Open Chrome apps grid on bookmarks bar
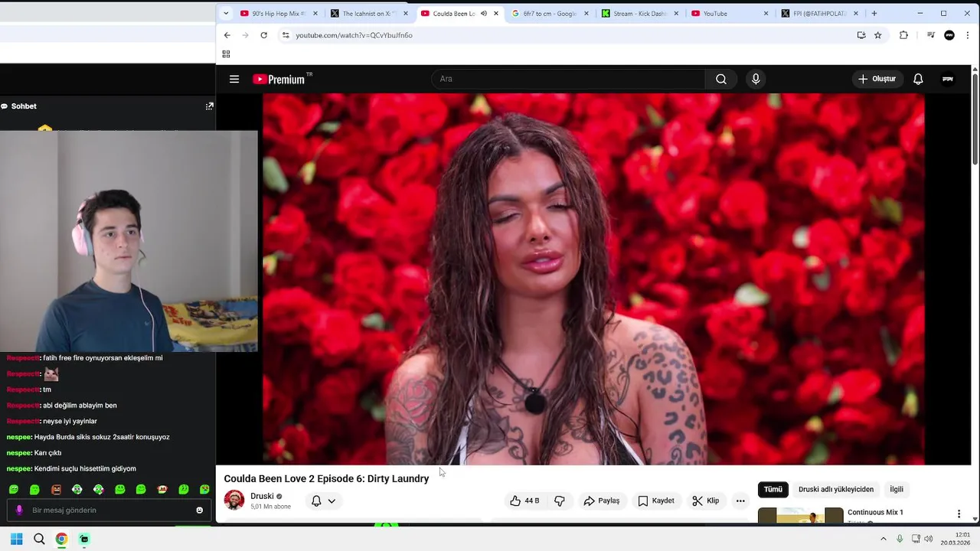Viewport: 980px width, 551px height. point(226,54)
